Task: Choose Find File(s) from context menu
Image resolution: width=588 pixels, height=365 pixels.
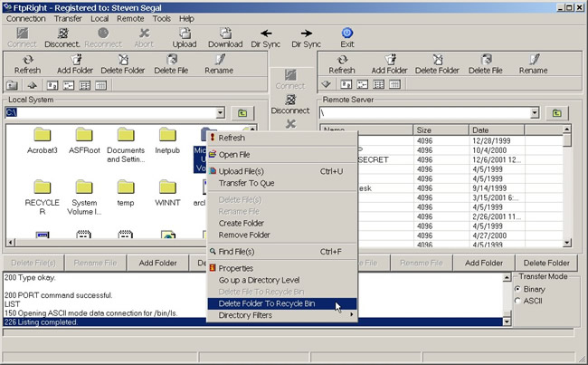Action: coord(282,252)
